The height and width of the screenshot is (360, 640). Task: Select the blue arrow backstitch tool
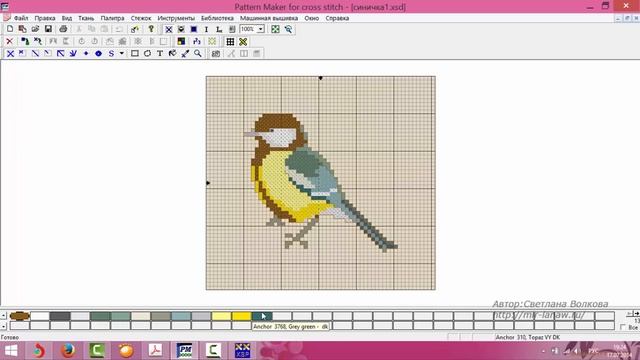click(60, 53)
